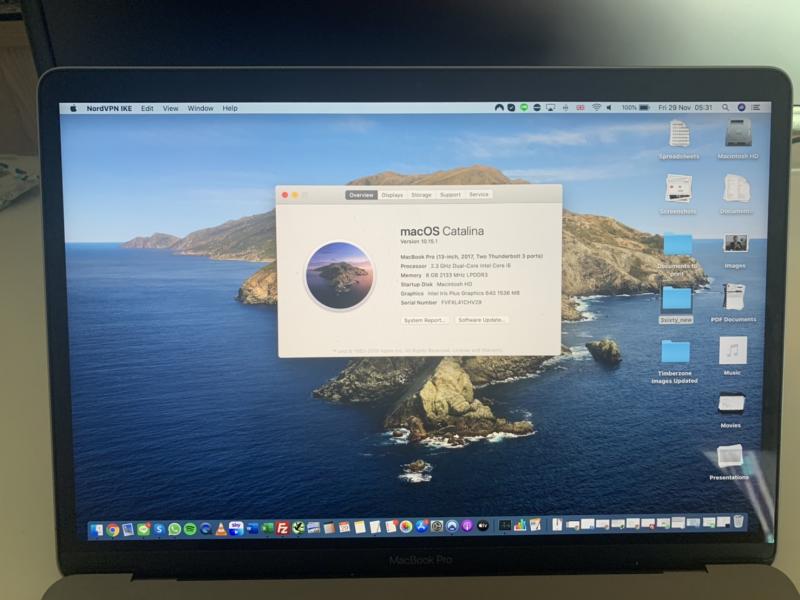Open Siri from the menu bar
Screen dimensions: 800x600
click(741, 108)
